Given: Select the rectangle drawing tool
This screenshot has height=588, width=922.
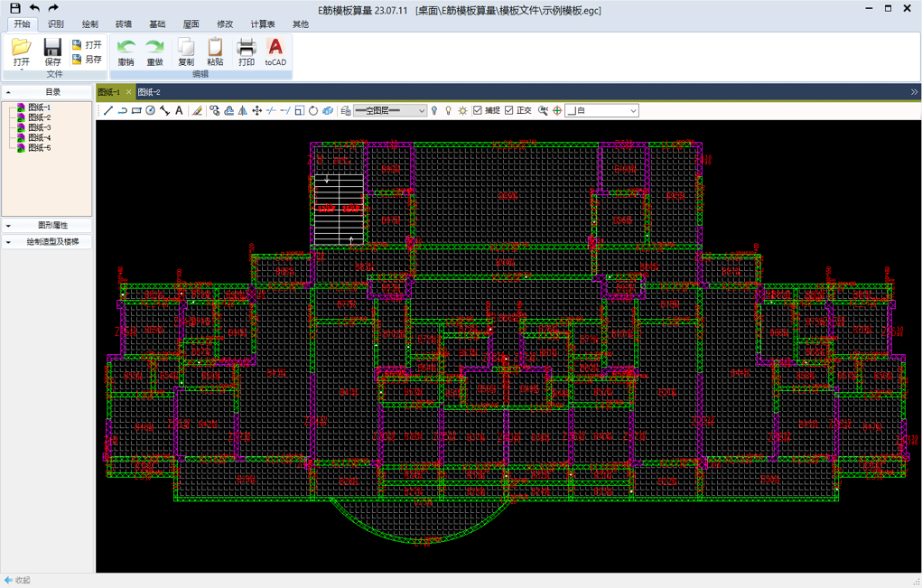Looking at the screenshot, I should pos(136,110).
